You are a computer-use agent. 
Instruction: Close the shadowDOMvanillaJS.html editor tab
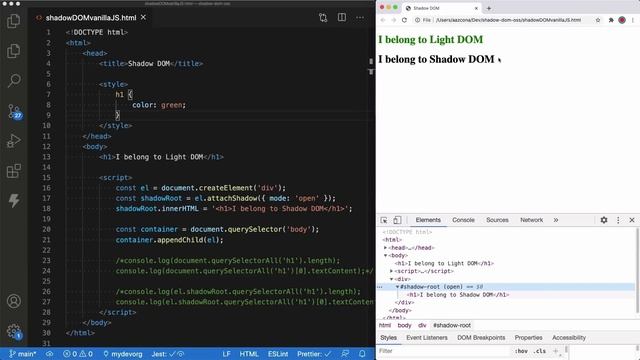[143, 18]
